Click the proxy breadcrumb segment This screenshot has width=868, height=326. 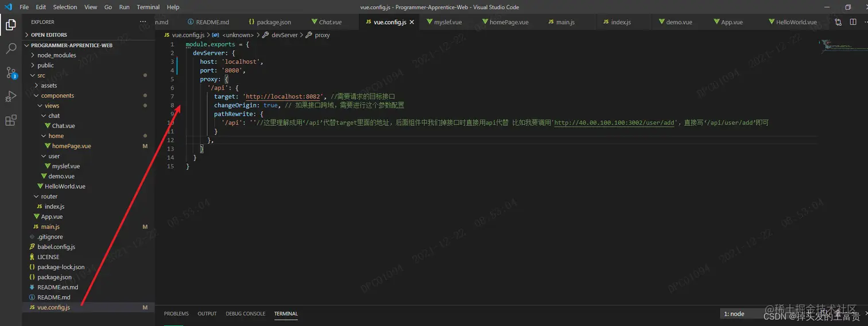click(318, 35)
